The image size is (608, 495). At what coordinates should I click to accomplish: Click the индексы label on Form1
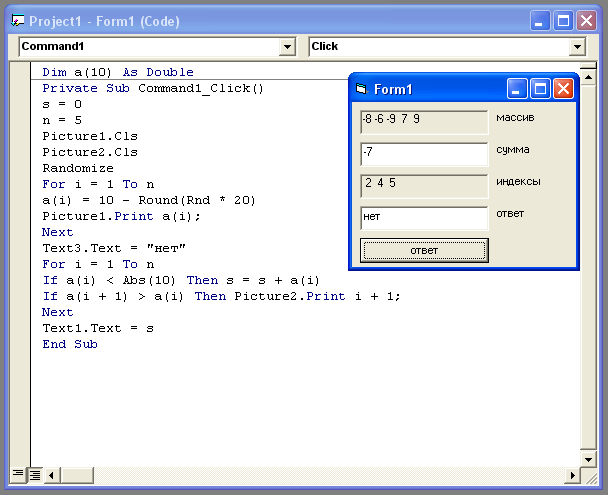518,181
